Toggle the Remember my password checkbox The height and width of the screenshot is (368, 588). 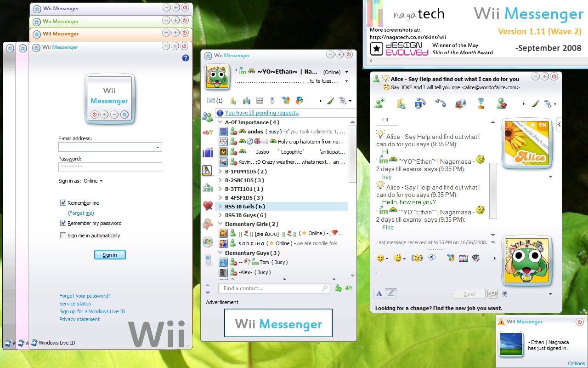pos(63,223)
